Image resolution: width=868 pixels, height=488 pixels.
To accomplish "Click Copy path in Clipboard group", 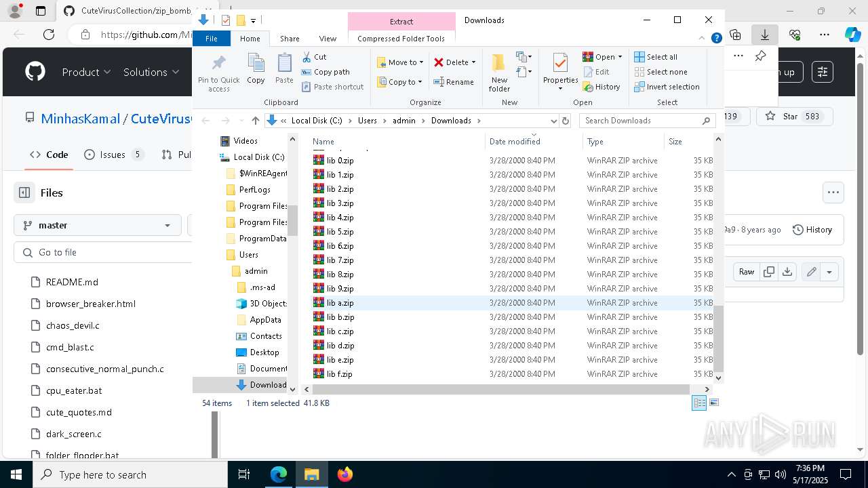I will [x=325, y=72].
